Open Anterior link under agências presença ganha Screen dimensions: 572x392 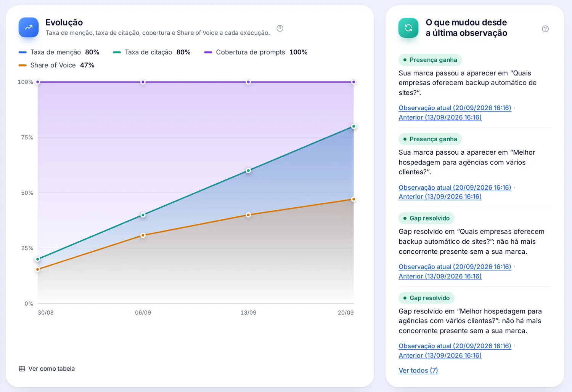(x=440, y=197)
